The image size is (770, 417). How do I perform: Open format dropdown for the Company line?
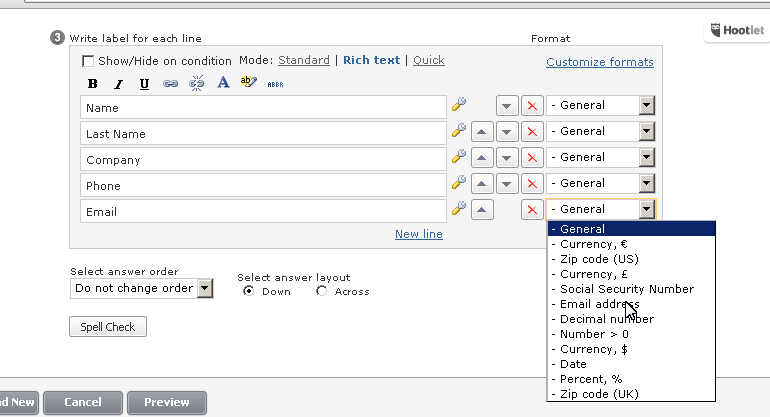tap(601, 157)
